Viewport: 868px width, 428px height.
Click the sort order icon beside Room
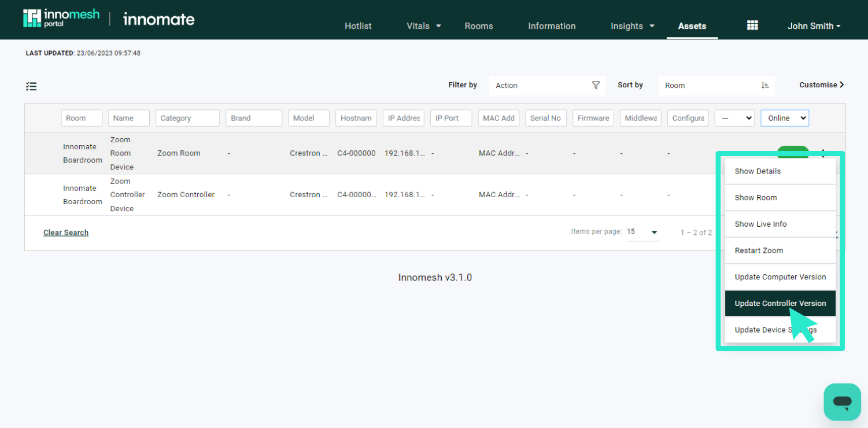pos(764,85)
